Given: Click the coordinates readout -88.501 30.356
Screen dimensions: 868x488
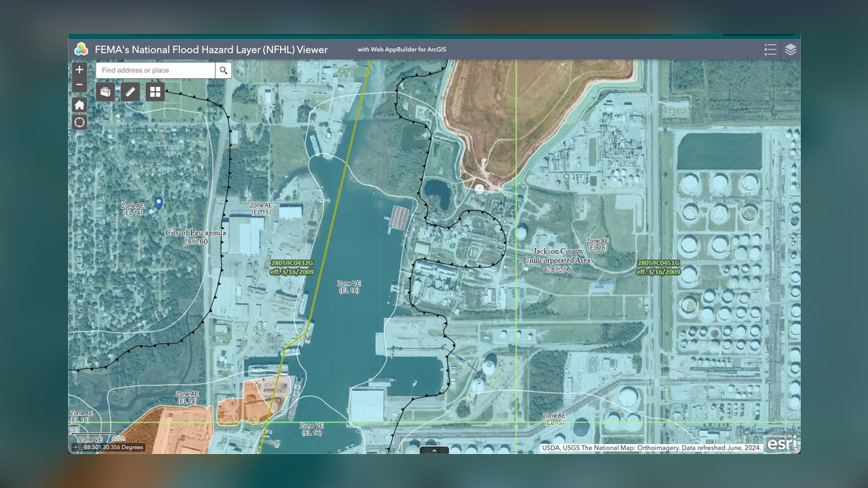Looking at the screenshot, I should pos(114,447).
